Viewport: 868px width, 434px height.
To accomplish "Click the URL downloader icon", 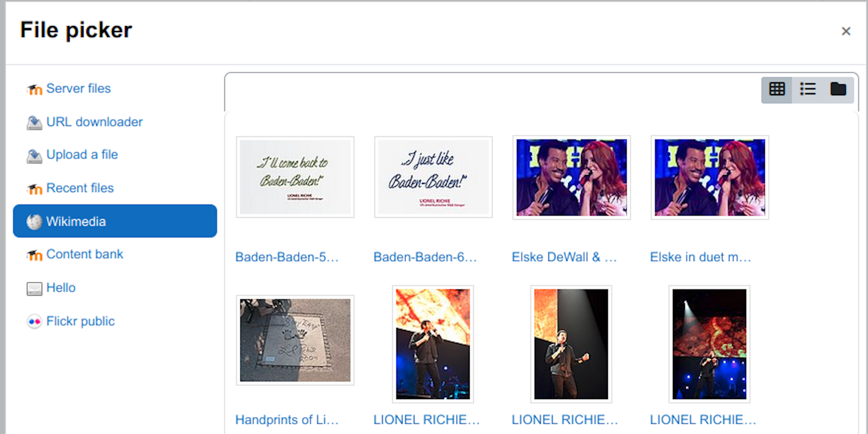I will 34,122.
